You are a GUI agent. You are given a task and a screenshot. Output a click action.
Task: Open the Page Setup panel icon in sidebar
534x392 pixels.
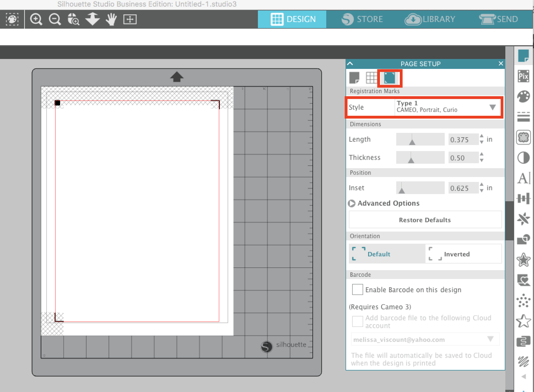point(523,56)
